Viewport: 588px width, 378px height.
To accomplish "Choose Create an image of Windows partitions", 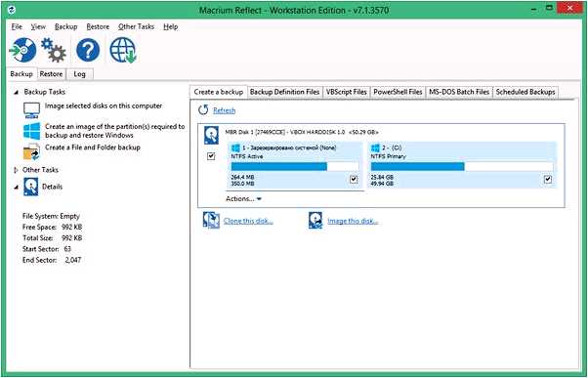I will tap(115, 131).
